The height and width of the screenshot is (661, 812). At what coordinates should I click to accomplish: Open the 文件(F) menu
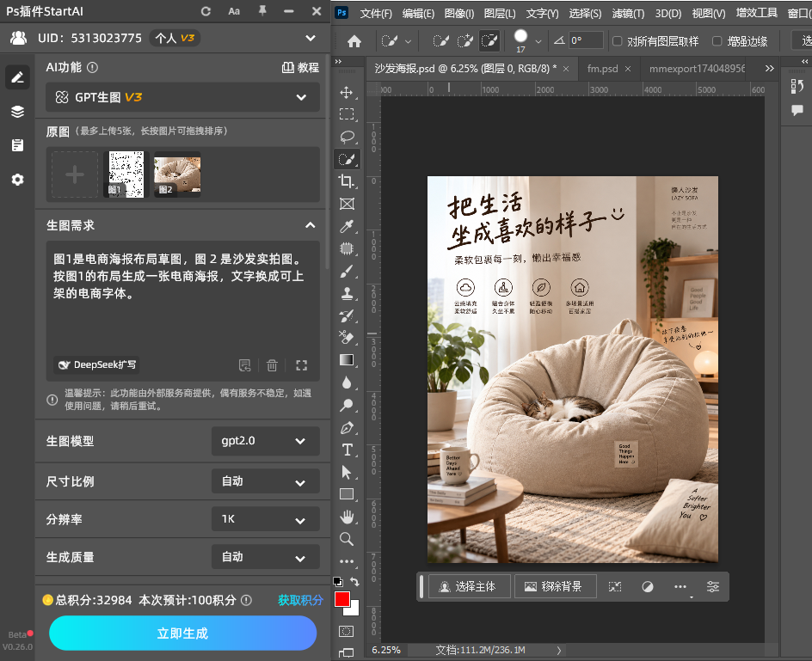point(376,13)
